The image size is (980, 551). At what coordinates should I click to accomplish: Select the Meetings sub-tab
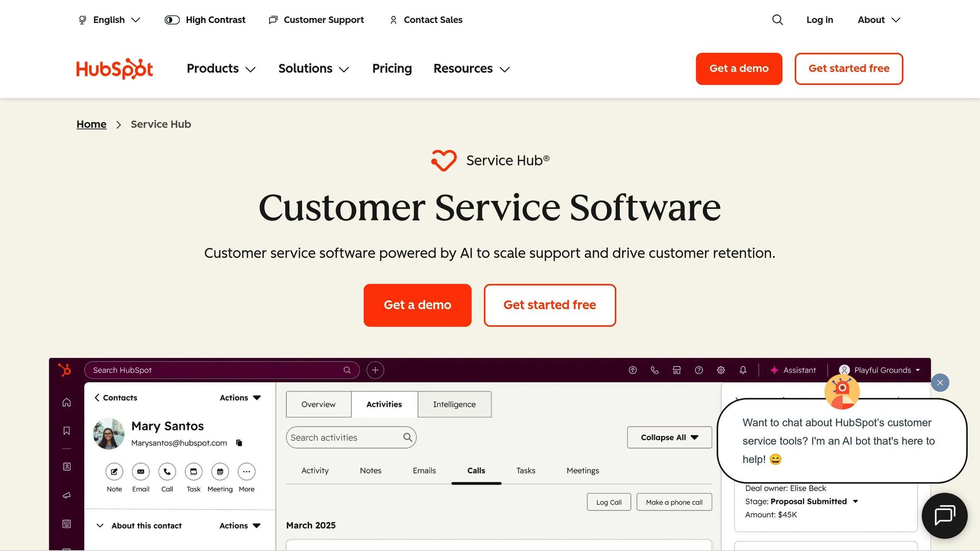pos(583,471)
